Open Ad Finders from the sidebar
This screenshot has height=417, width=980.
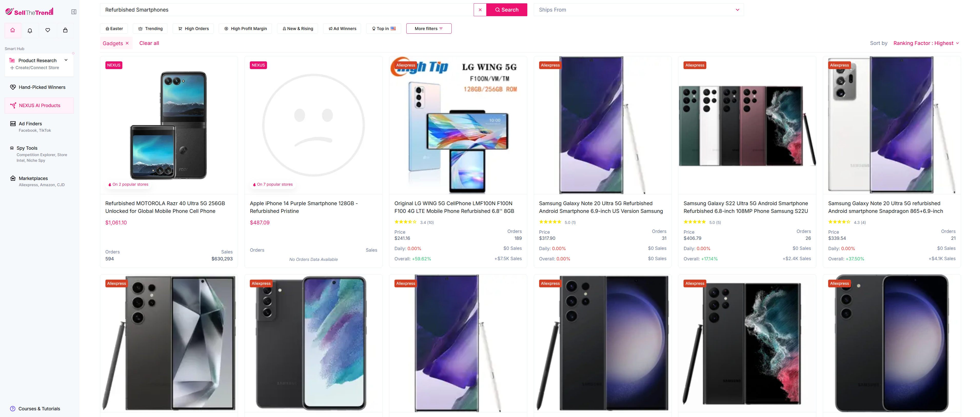(30, 124)
